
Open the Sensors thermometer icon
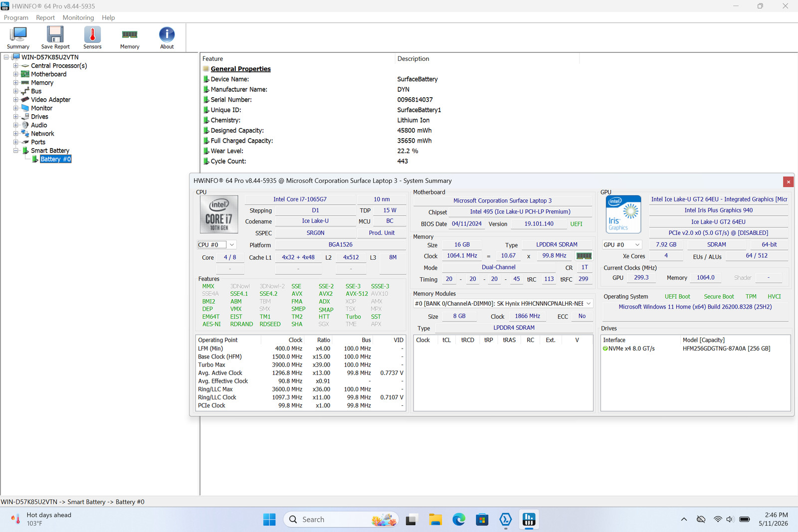tap(92, 37)
